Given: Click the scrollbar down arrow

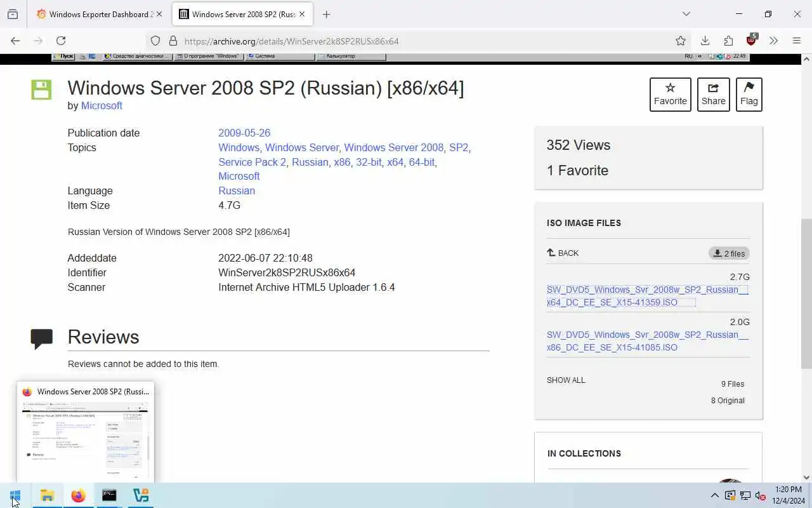Looking at the screenshot, I should (806, 477).
